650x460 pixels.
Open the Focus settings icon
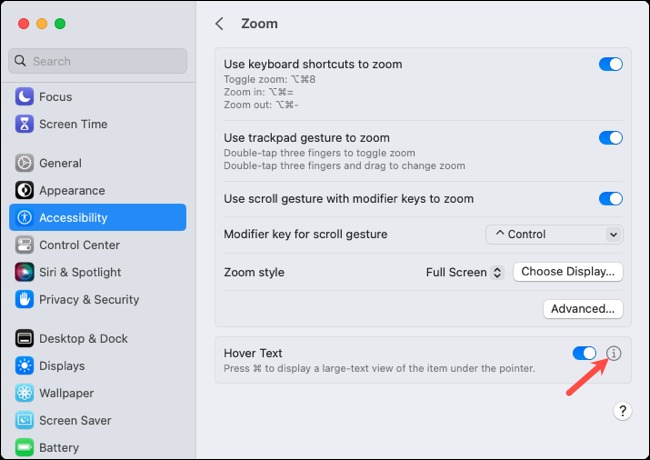[x=24, y=97]
